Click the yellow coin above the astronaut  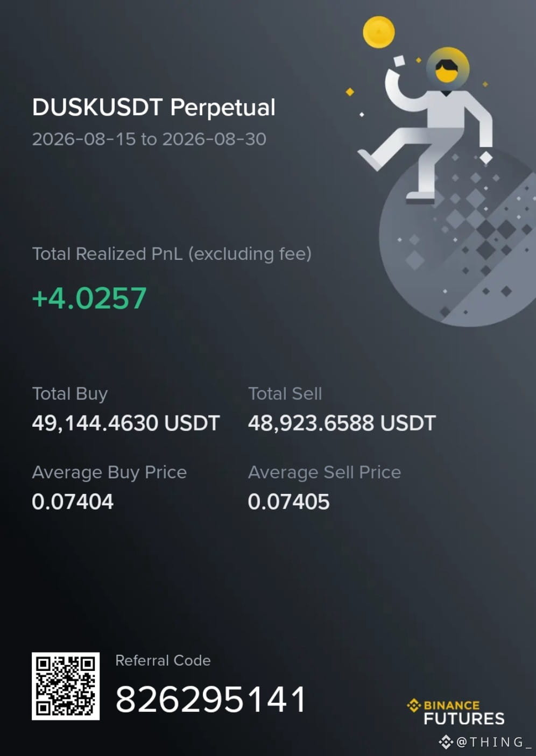coord(379,32)
